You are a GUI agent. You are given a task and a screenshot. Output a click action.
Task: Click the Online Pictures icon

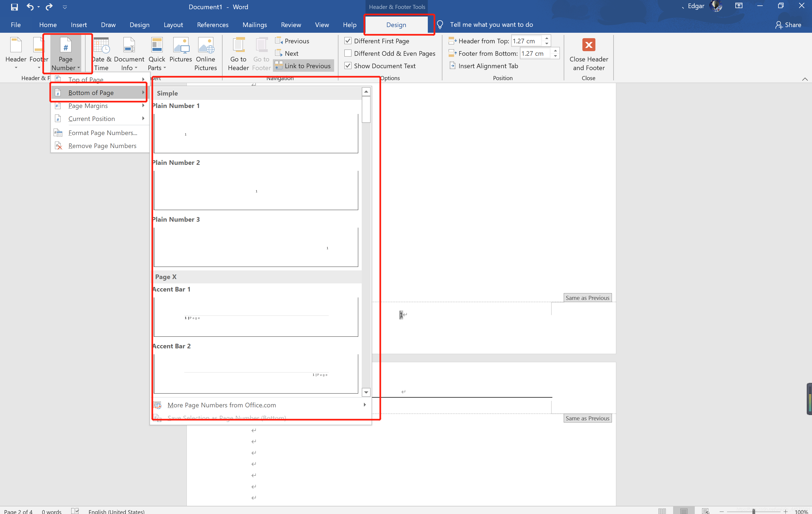(x=206, y=45)
